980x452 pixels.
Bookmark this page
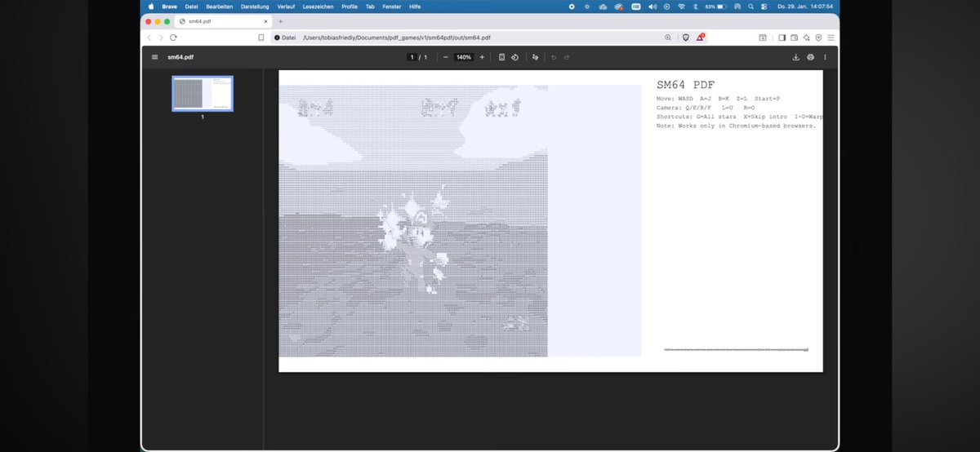[x=261, y=38]
